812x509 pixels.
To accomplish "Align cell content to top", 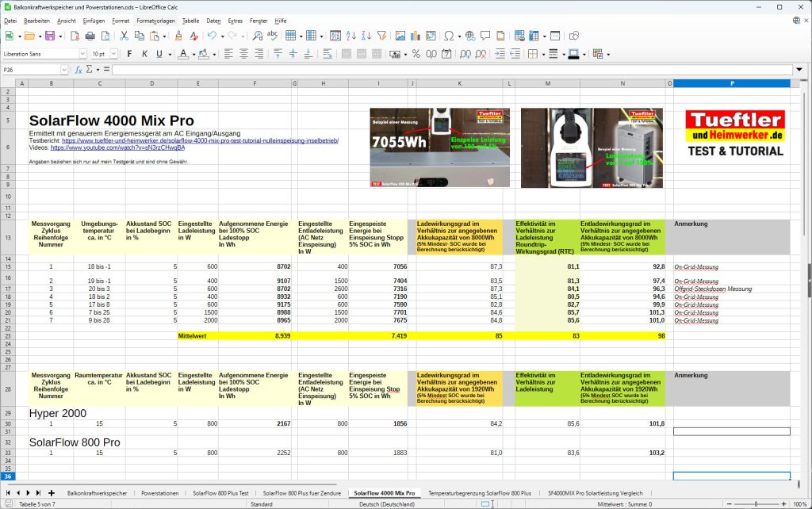I will coord(278,54).
